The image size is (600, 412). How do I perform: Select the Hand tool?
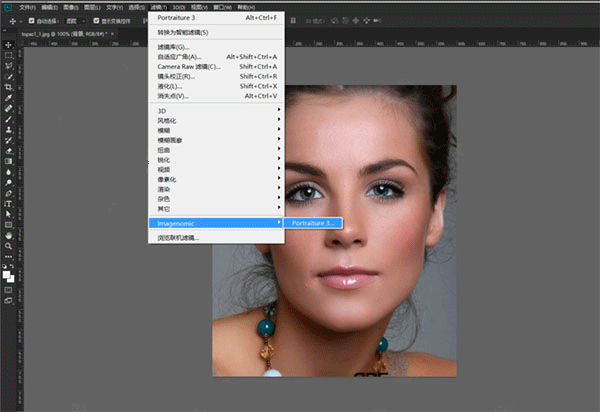(x=8, y=235)
